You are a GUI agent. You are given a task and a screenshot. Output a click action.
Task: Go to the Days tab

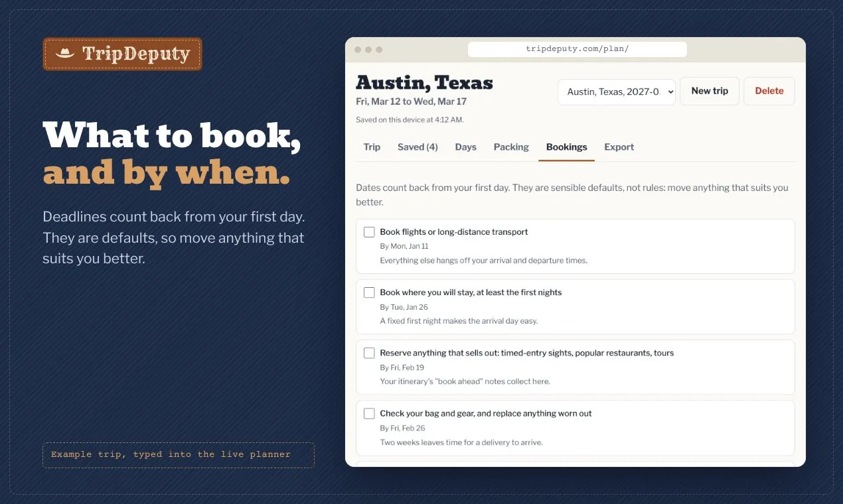coord(465,147)
